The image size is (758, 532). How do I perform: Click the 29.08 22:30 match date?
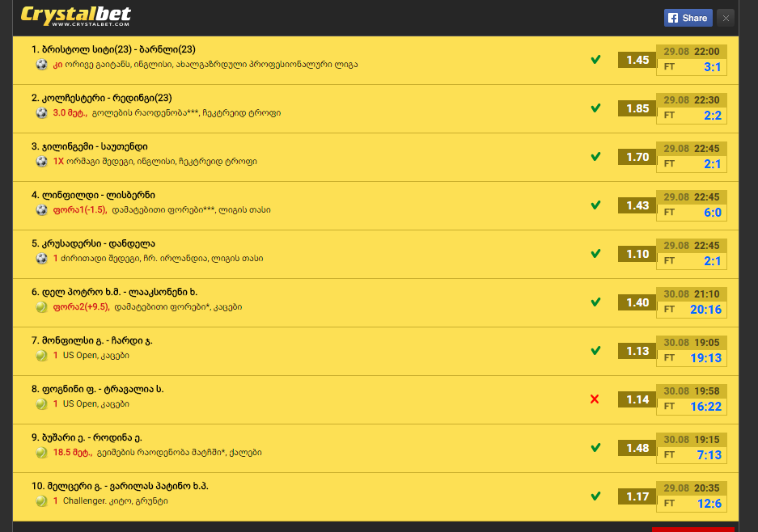[692, 100]
